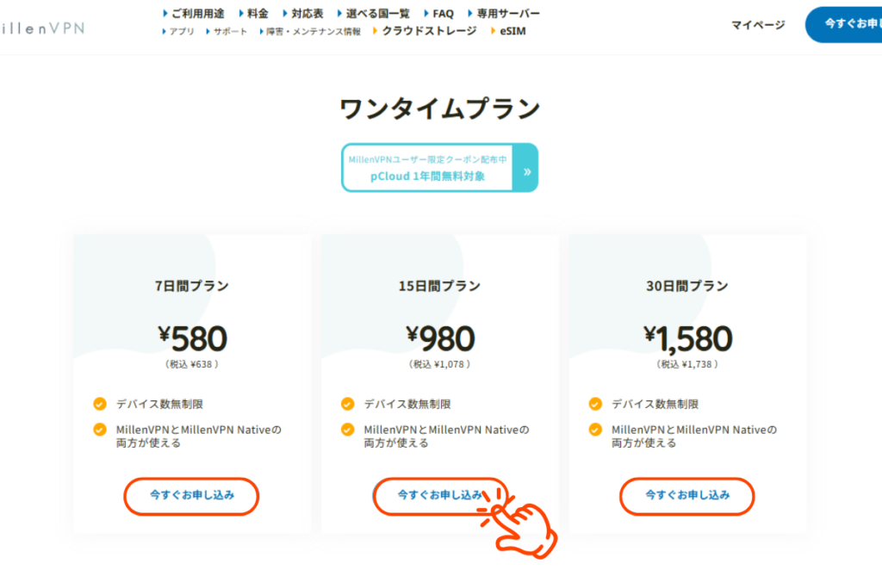Apply for the 30日間プラン

[x=687, y=496]
